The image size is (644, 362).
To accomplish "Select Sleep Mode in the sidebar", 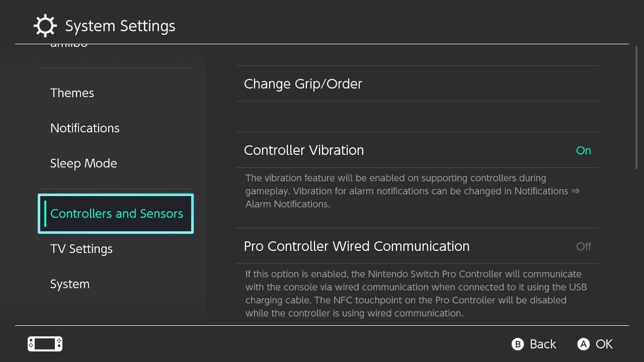I will (x=84, y=163).
